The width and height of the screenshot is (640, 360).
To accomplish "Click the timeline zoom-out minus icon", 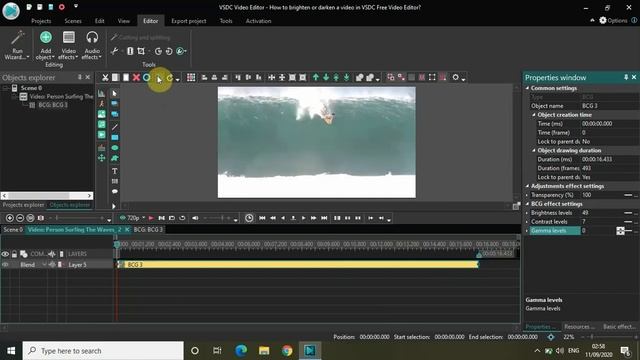I will point(20,218).
